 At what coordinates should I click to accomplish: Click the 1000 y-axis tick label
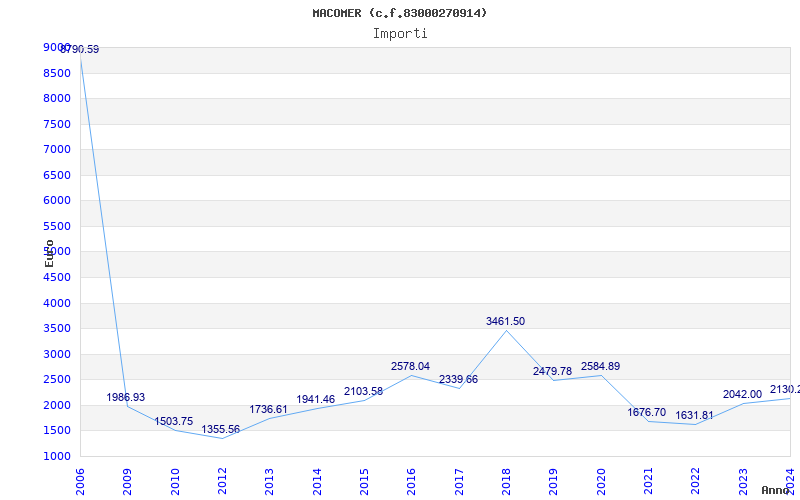point(57,456)
